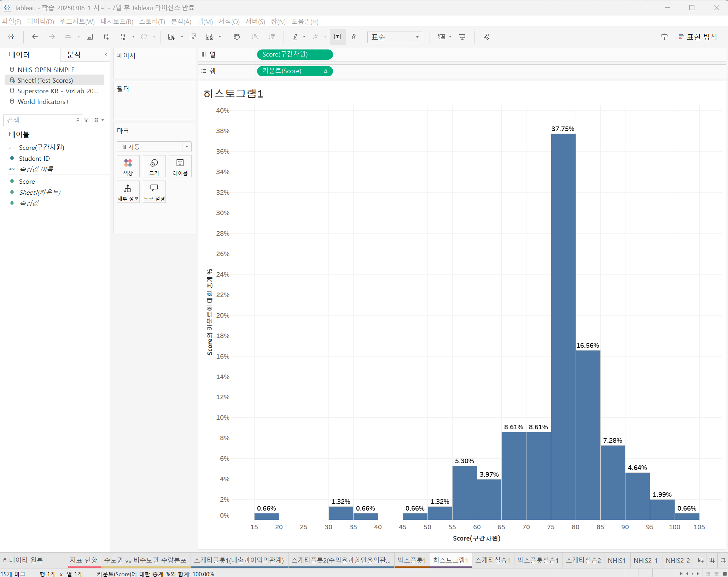Open Presentation mode from toolbar

(462, 37)
